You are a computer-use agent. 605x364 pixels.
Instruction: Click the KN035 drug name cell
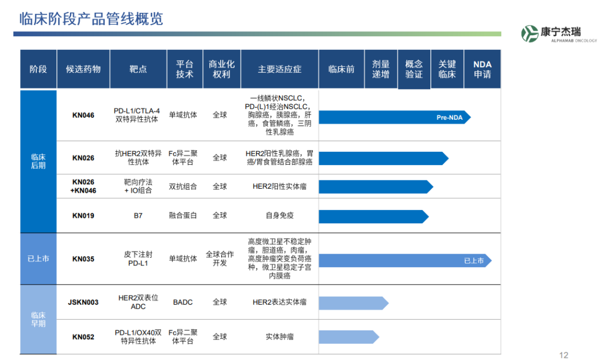pos(83,259)
